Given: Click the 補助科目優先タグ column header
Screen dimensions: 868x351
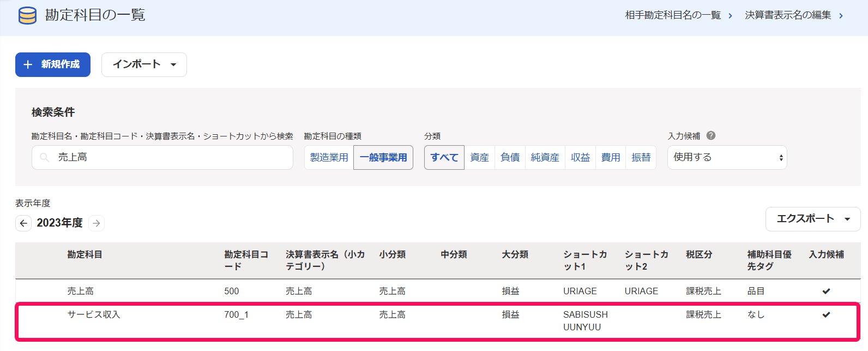Looking at the screenshot, I should [769, 260].
